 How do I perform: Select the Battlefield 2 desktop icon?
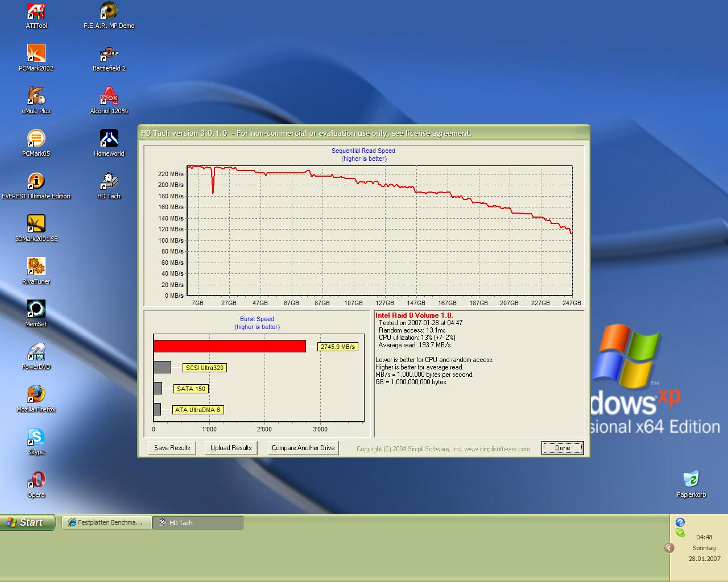click(109, 54)
